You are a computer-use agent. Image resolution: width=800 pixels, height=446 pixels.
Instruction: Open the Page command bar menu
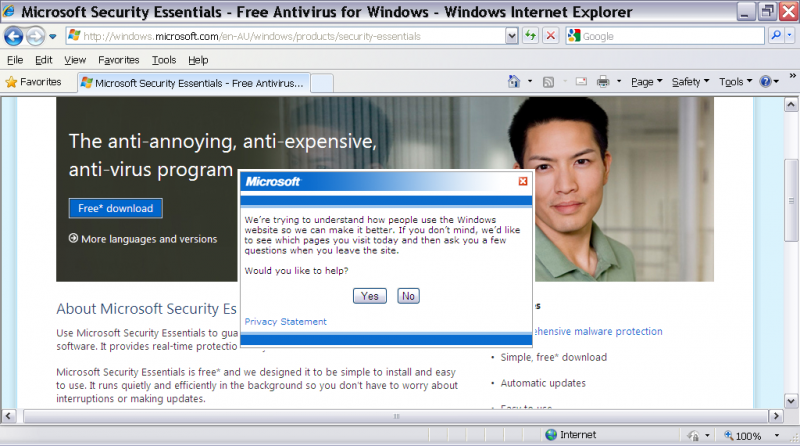pos(646,82)
